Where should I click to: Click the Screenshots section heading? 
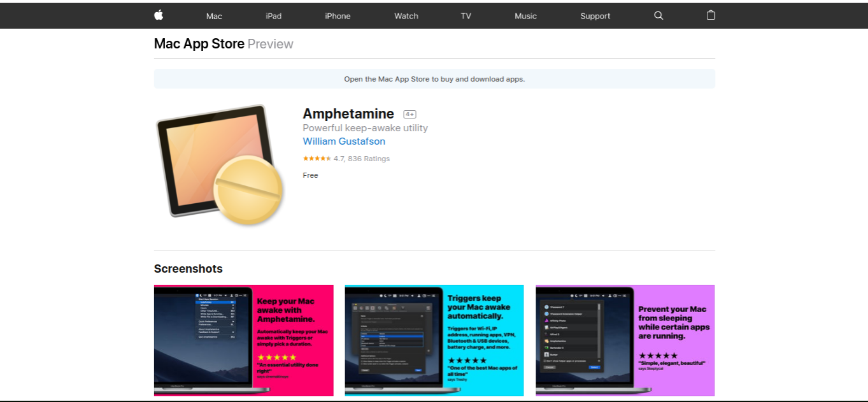(189, 269)
